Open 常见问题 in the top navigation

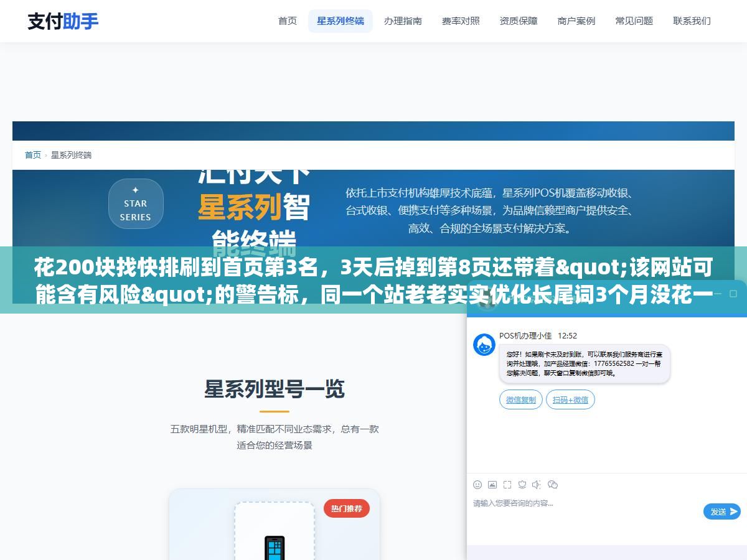point(634,21)
